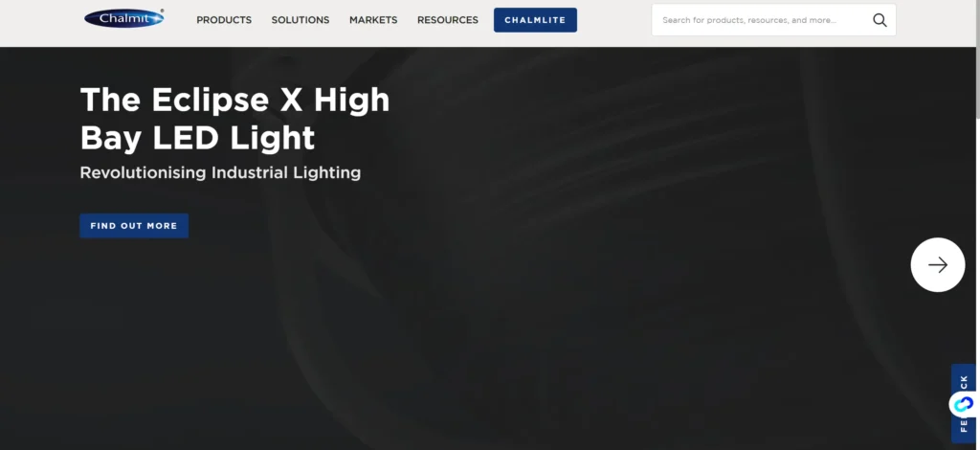Screen dimensions: 980x450
Task: Go to the CHALMLITE section
Action: (x=535, y=20)
